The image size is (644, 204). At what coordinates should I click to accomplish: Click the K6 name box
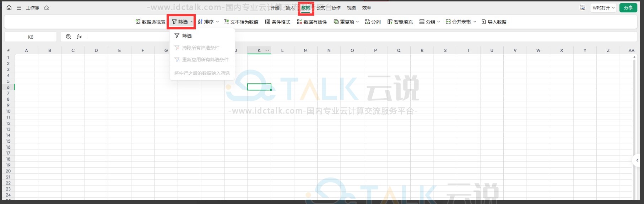31,37
